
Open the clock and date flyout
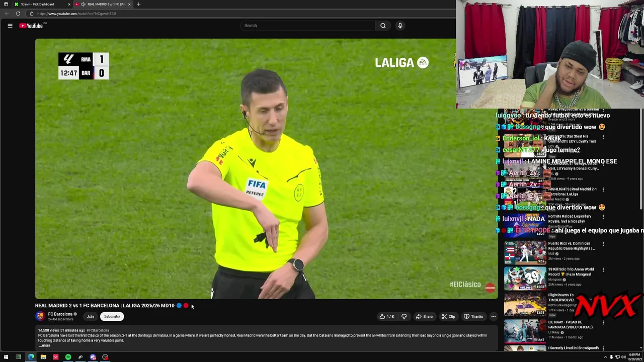[634, 357]
